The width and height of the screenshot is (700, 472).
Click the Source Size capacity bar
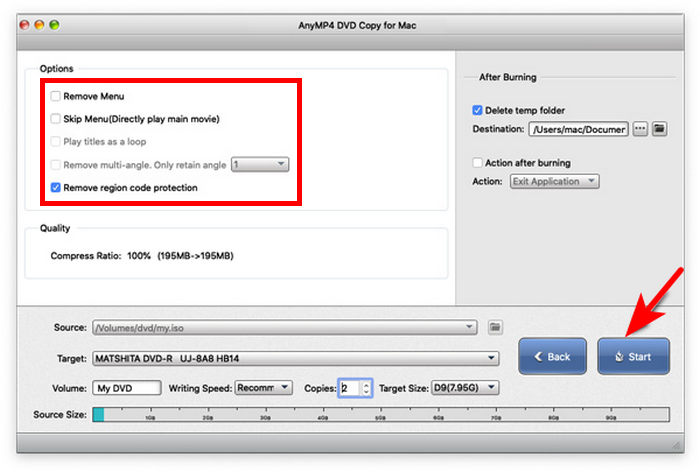pos(380,414)
